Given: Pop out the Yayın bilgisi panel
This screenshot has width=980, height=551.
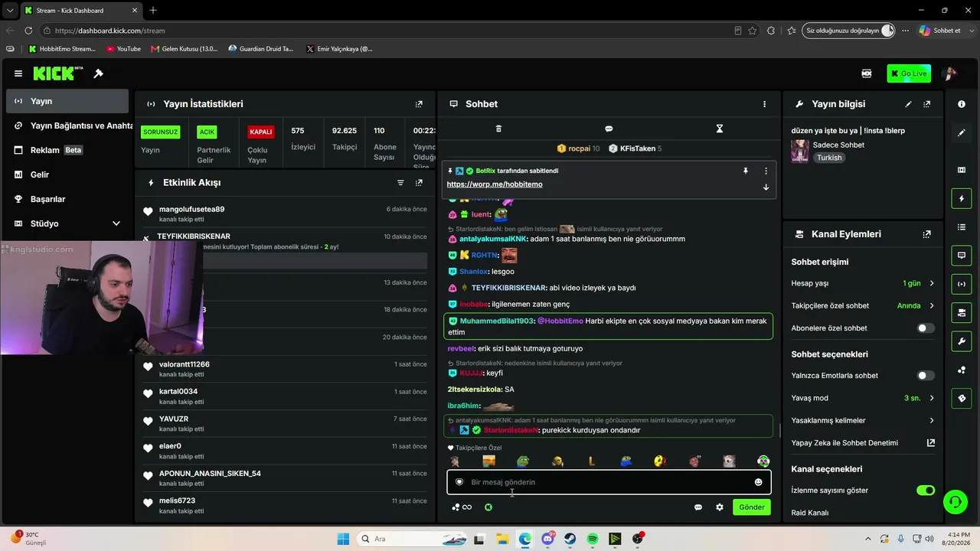Looking at the screenshot, I should tap(927, 104).
